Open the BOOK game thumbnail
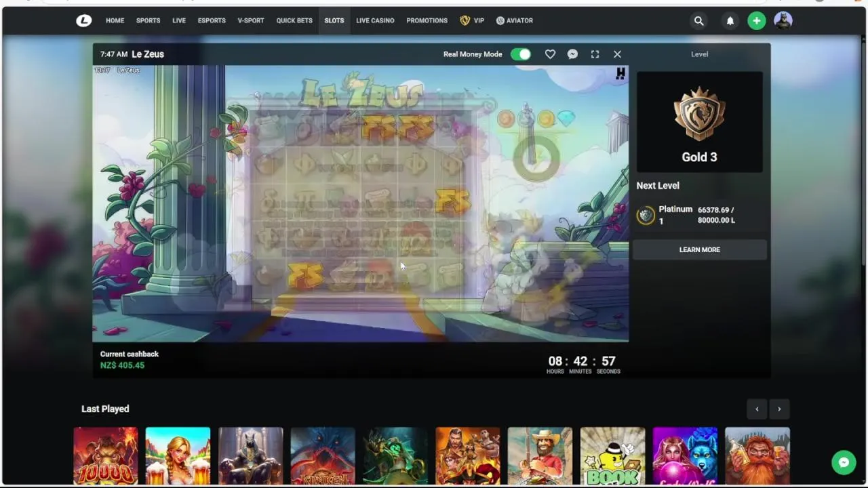This screenshot has height=488, width=868. (612, 455)
